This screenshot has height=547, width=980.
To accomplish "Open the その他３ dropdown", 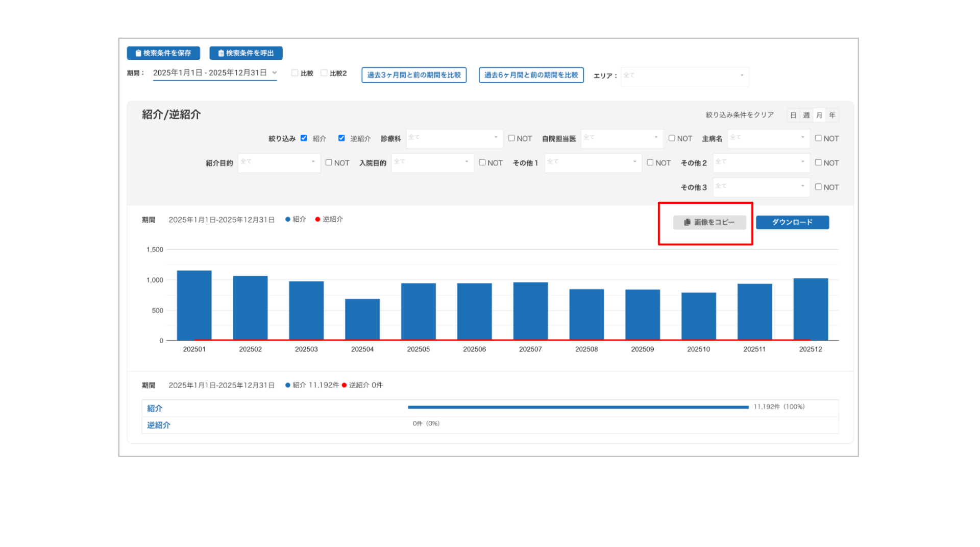I will [762, 187].
